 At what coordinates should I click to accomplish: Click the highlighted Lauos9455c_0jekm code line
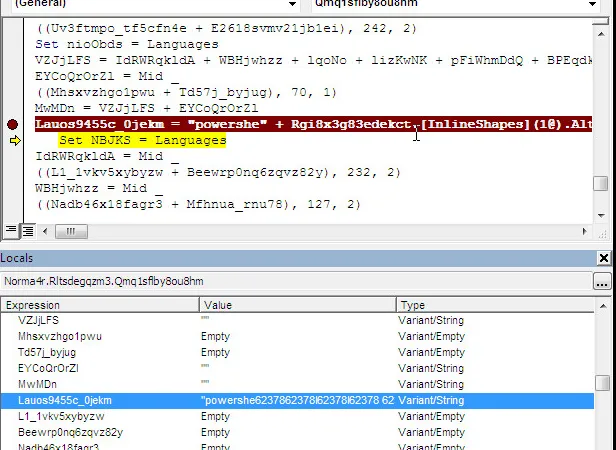[313, 124]
